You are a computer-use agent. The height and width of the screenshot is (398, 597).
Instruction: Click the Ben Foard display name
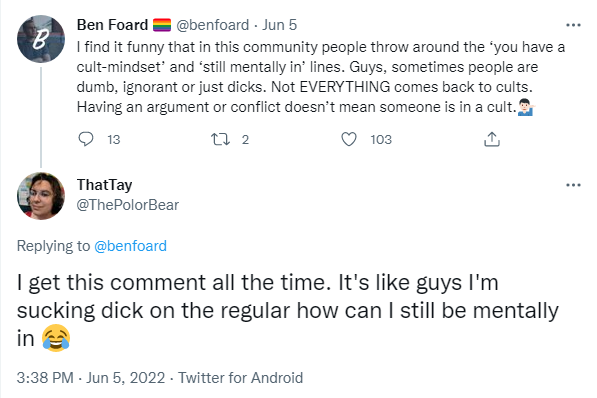point(112,25)
